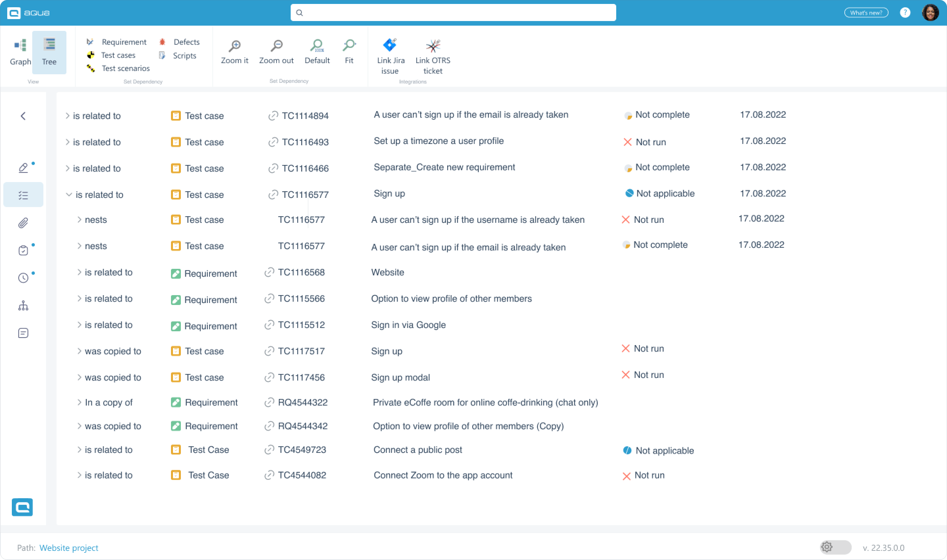Open the Website project path link
The image size is (947, 560).
click(x=69, y=548)
